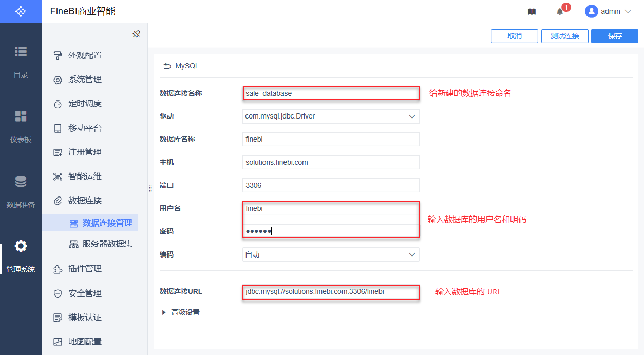Open the 目录 directory icon
Screen dimensions: 644x355
click(x=21, y=51)
